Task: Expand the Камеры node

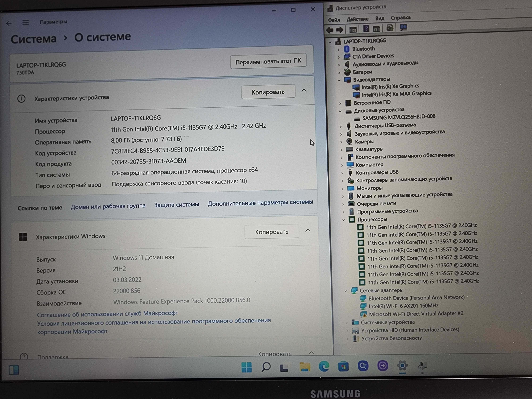Action: (x=341, y=142)
